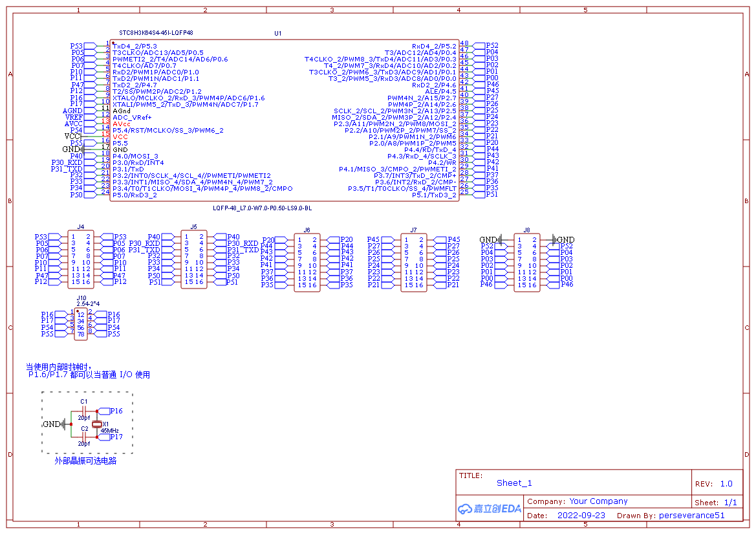Select the J7 header designator
Viewport: 756px width, 535px height.
413,230
